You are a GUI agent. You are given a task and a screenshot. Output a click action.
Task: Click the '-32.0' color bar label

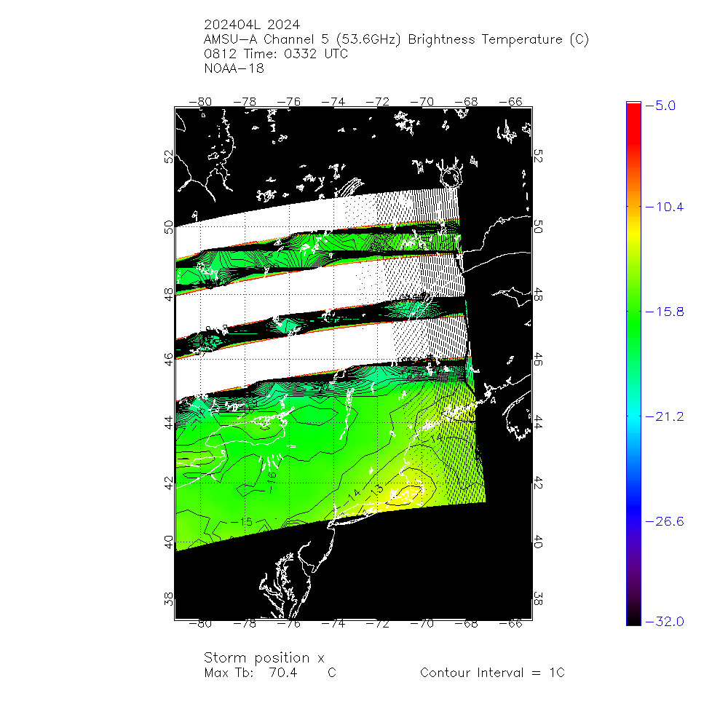[x=665, y=621]
